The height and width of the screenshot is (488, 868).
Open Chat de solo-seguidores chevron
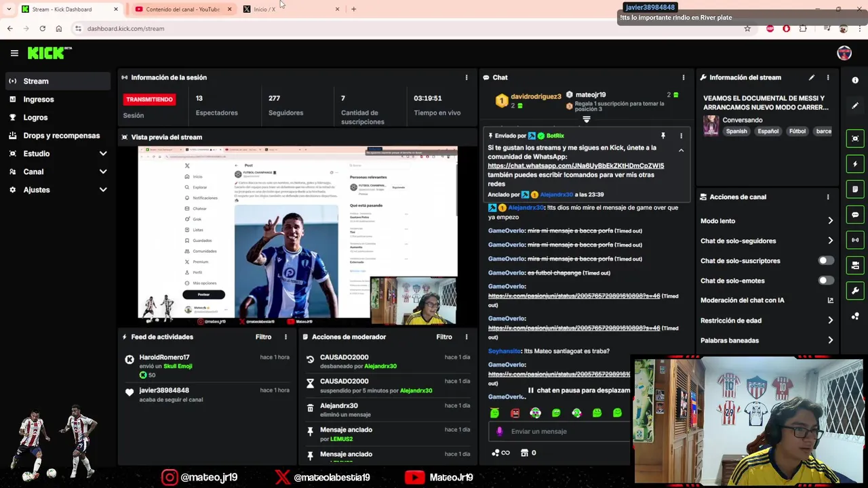click(830, 241)
